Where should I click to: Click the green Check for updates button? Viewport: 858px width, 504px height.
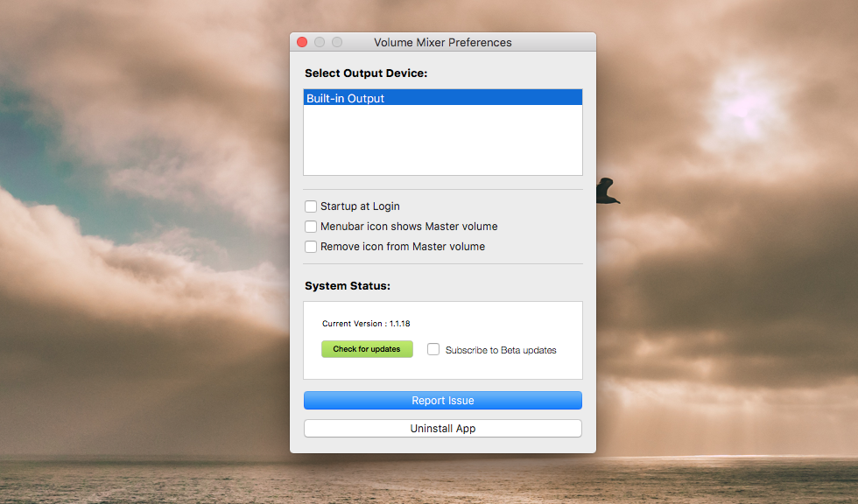pyautogui.click(x=367, y=349)
